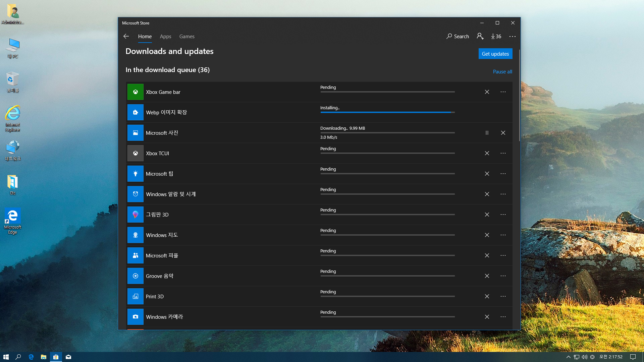Viewport: 644px width, 362px height.
Task: Open the Store See more menu
Action: point(512,36)
